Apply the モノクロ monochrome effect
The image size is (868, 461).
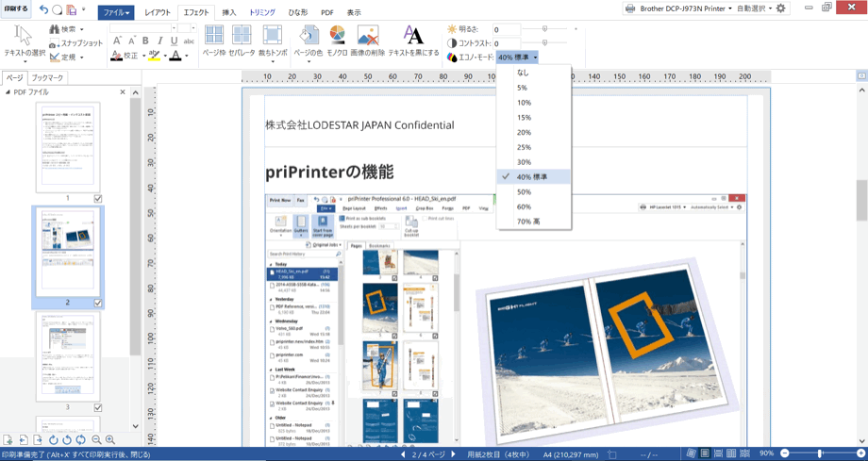(x=337, y=41)
